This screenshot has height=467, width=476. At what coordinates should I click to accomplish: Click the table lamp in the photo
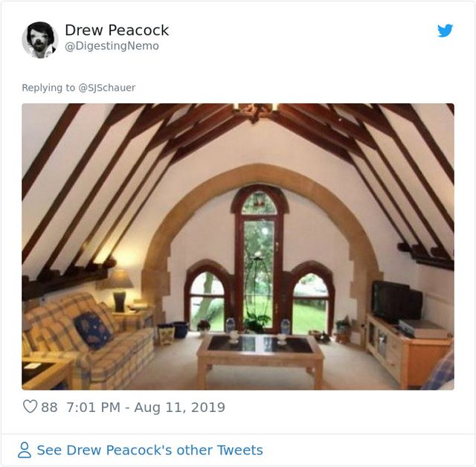[118, 288]
